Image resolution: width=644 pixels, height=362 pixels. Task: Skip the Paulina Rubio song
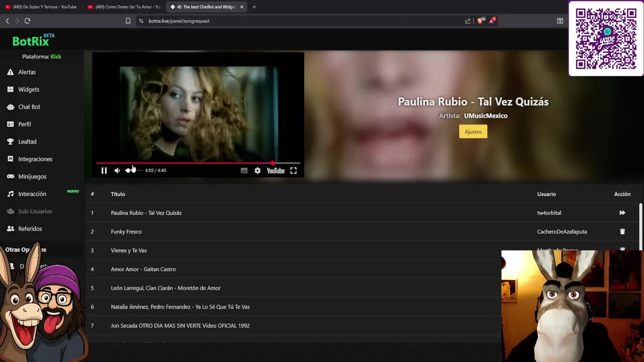pos(622,213)
